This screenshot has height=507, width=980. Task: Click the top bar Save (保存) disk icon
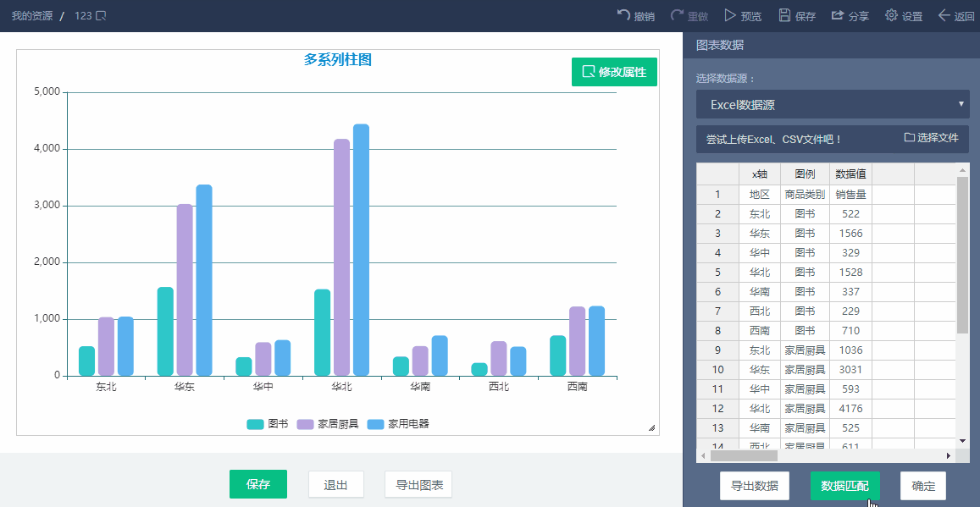[785, 15]
